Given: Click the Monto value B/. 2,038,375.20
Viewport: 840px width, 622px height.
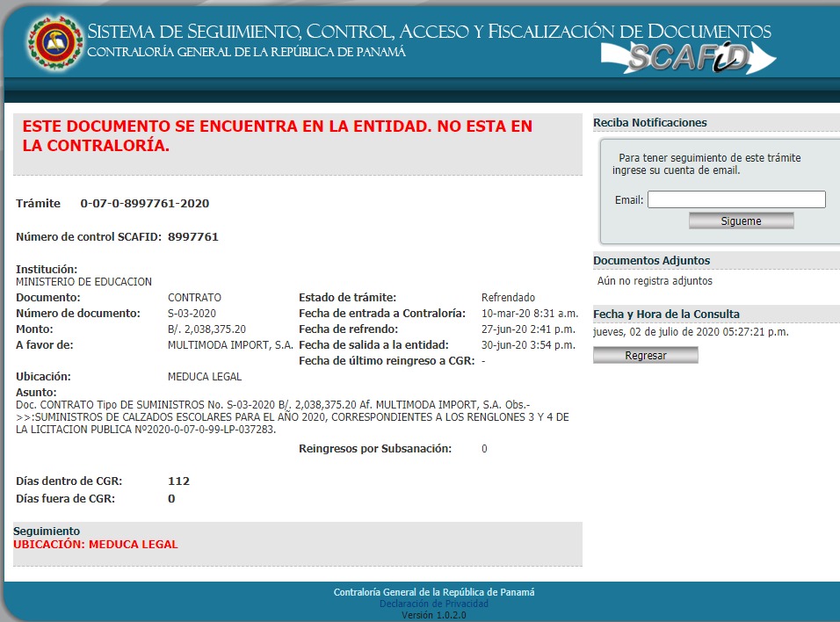Looking at the screenshot, I should pyautogui.click(x=206, y=329).
